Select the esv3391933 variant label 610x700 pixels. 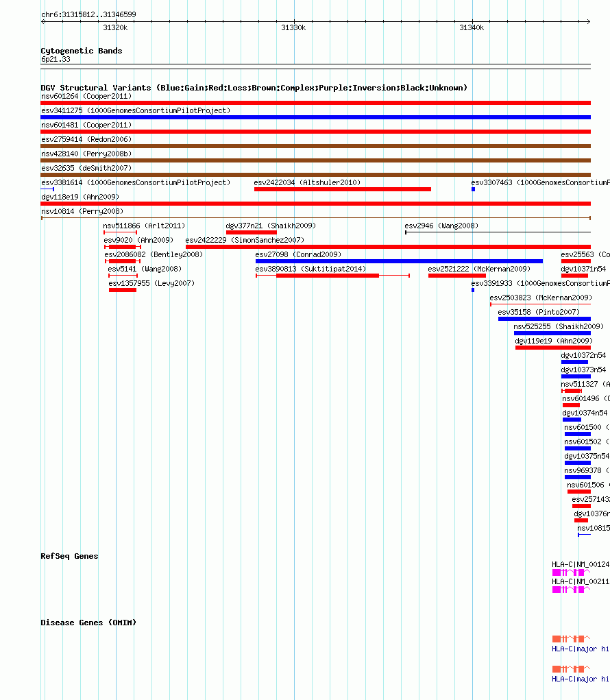pyautogui.click(x=540, y=283)
